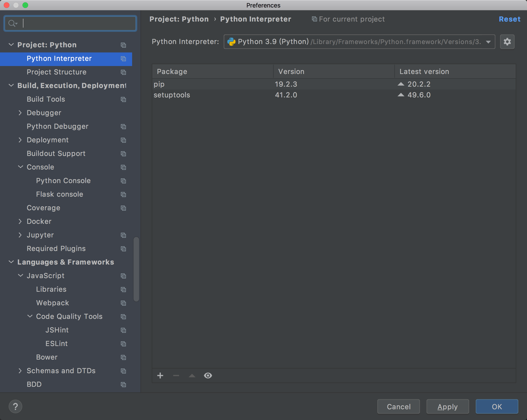Image resolution: width=527 pixels, height=420 pixels.
Task: Select the Flask console item
Action: tap(59, 194)
